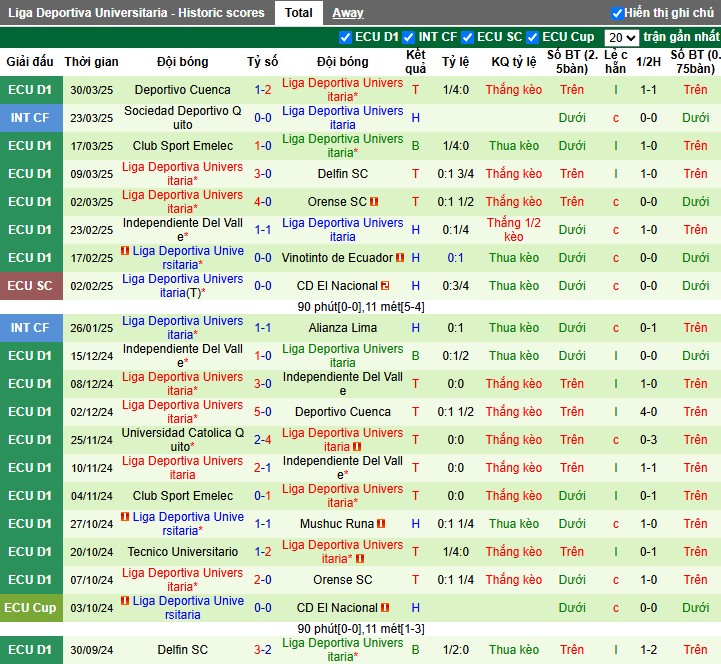
Task: Click the red card icon before Liga Deportiva on 17/02/25
Action: [125, 251]
